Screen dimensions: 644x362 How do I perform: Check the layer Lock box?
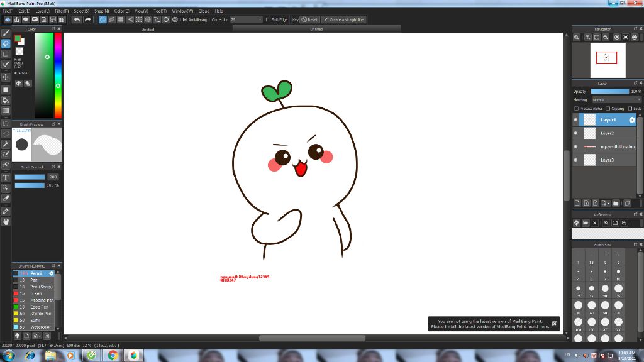coord(630,109)
